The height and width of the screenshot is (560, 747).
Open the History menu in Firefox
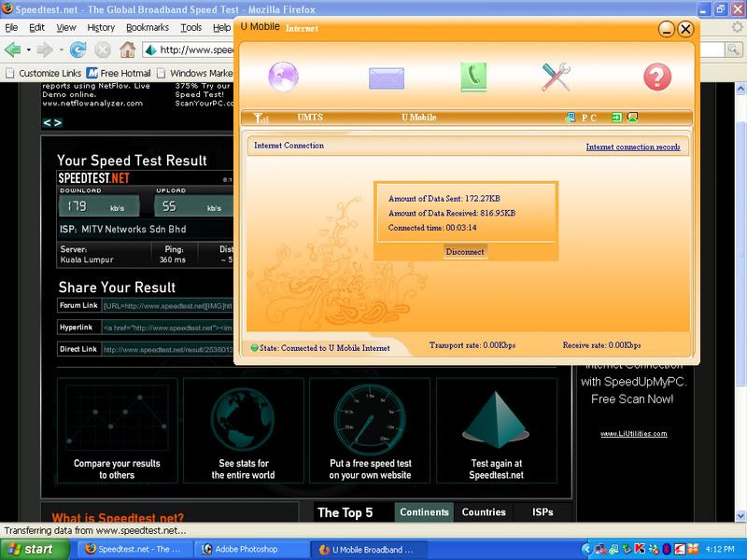[101, 28]
